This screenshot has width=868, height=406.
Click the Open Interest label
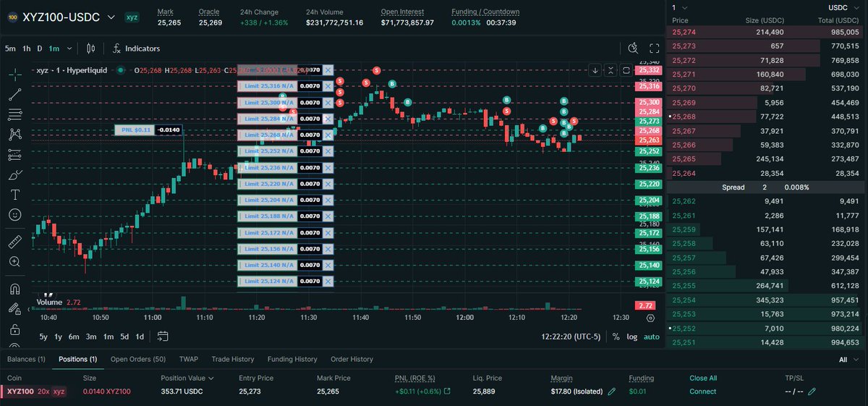[x=403, y=12]
